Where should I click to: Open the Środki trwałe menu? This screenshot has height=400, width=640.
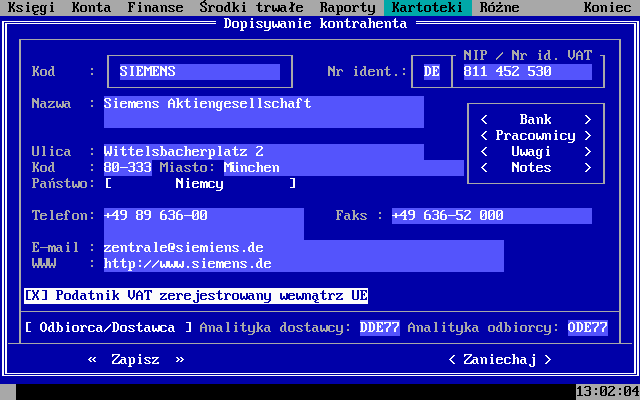[251, 8]
